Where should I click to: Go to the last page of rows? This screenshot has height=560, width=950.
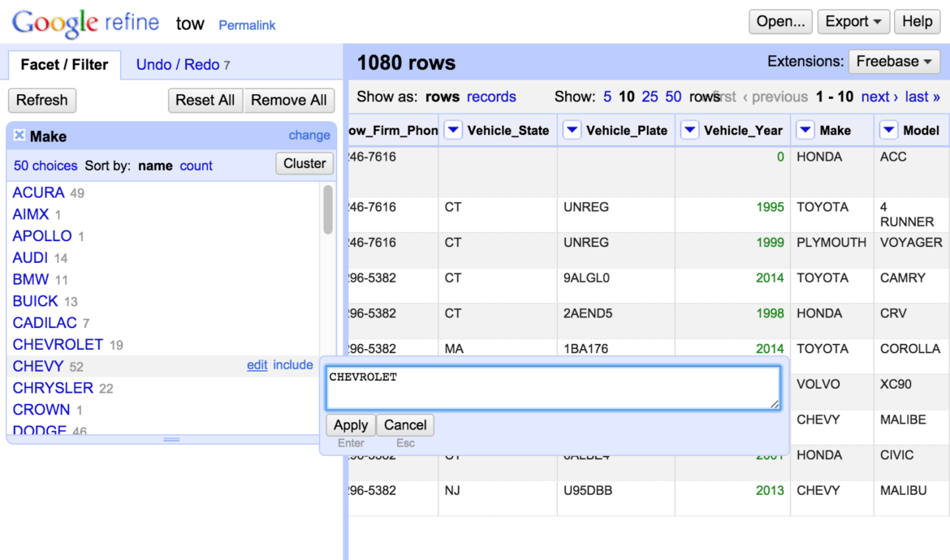922,97
